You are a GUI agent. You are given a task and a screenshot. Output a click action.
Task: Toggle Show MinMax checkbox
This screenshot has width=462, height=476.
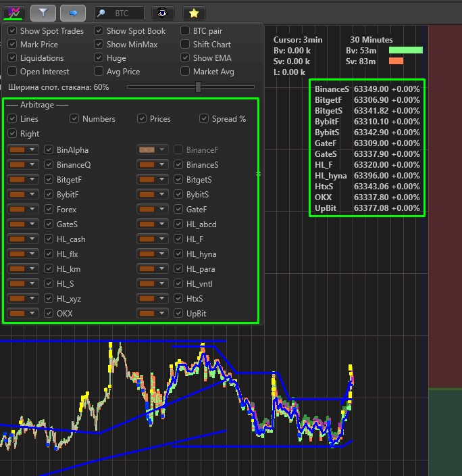point(99,45)
